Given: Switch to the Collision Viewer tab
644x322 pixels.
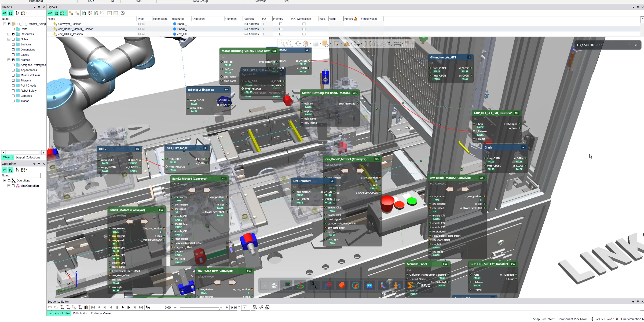Looking at the screenshot, I should [x=101, y=313].
